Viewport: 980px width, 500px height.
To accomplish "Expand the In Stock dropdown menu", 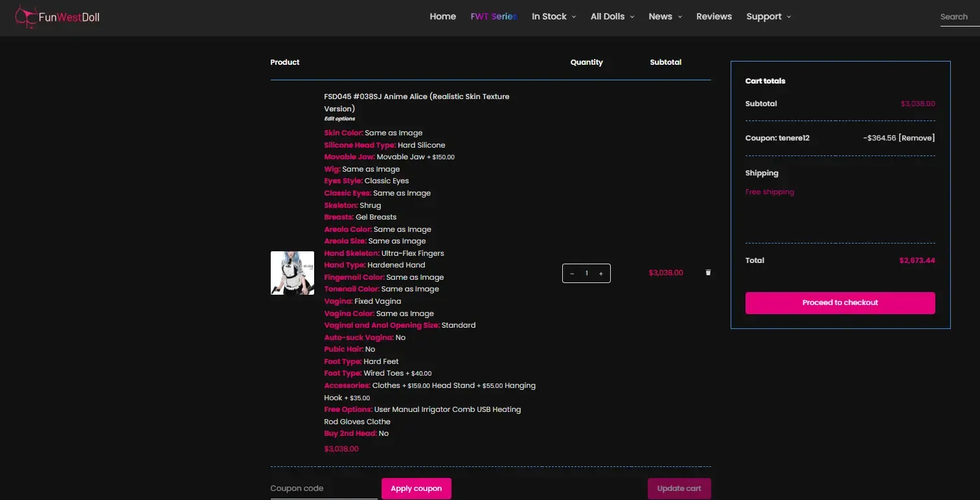I will point(554,17).
